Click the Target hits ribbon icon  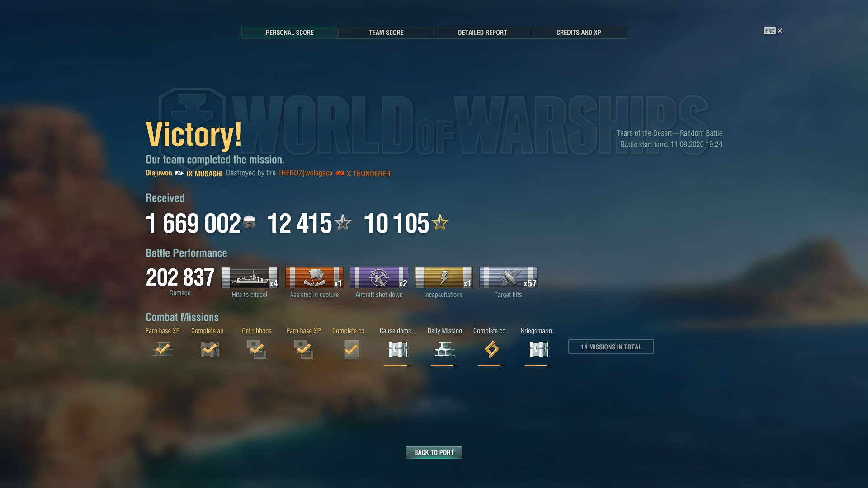[x=508, y=277]
